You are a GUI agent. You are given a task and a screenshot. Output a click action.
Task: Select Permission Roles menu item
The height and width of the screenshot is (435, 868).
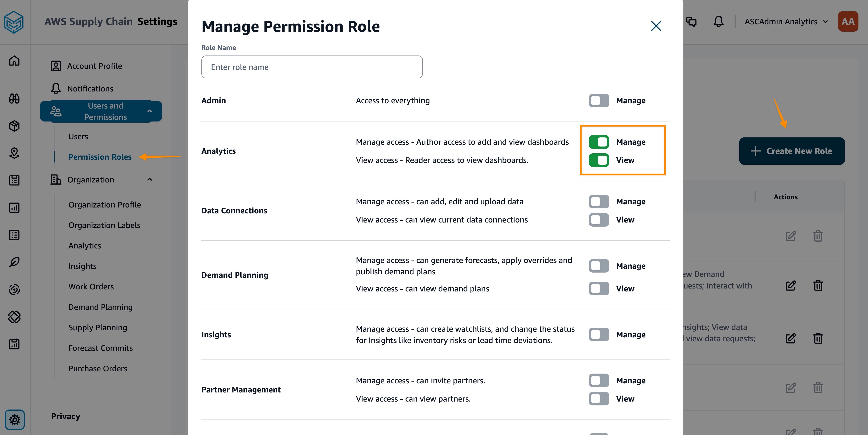(100, 157)
